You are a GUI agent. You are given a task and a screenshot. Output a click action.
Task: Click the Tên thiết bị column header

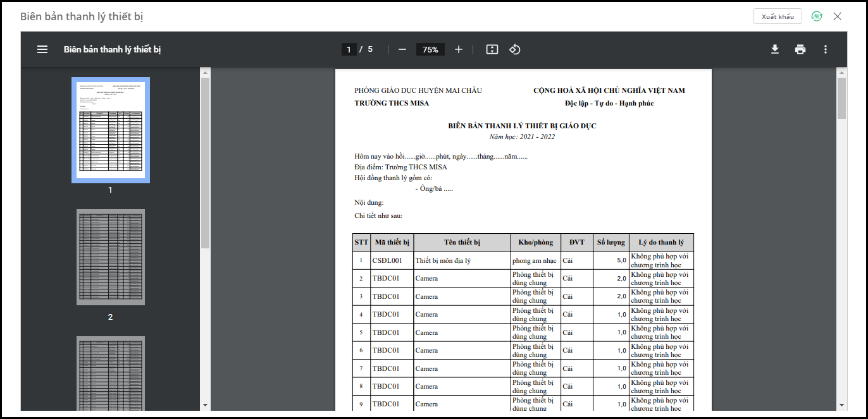[x=462, y=242]
